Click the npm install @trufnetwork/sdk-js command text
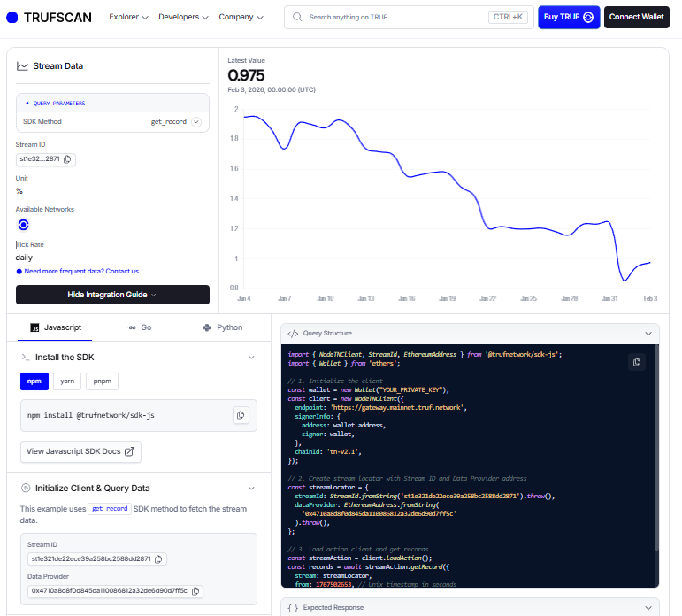 point(91,415)
